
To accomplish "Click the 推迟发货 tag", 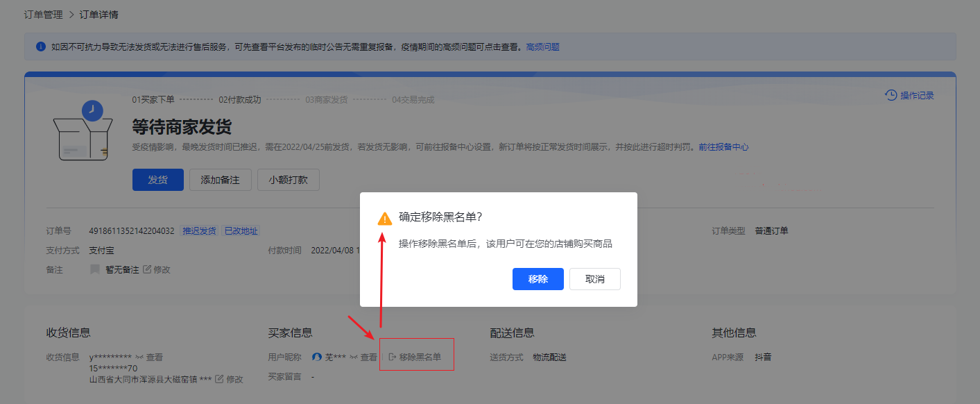I will tap(199, 231).
